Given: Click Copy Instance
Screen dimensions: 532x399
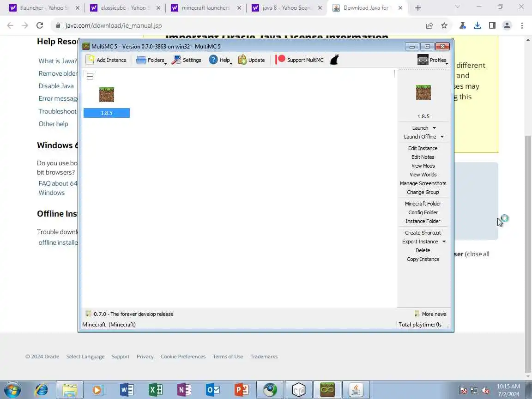Looking at the screenshot, I should 423,259.
